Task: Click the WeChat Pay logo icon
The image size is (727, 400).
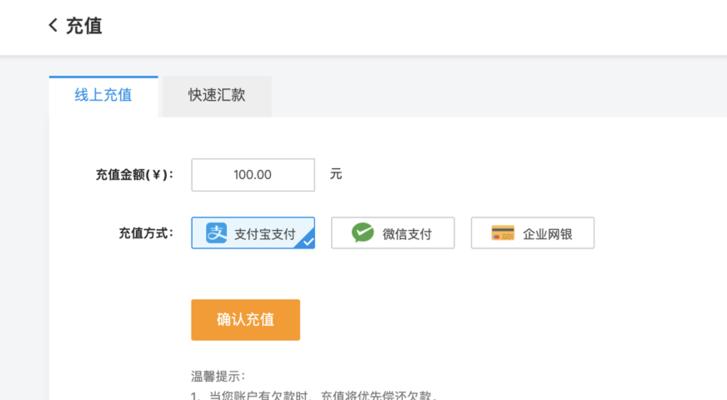Action: pos(363,233)
